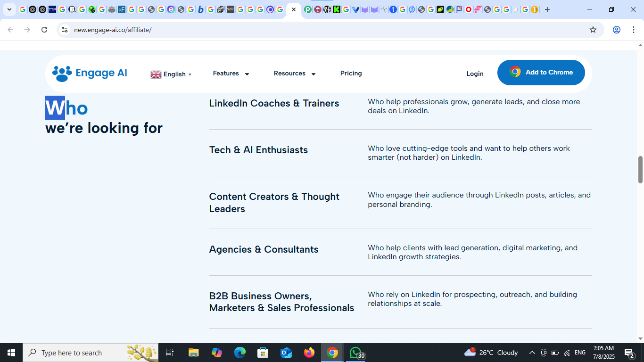Click the taskbar search box

[91, 353]
